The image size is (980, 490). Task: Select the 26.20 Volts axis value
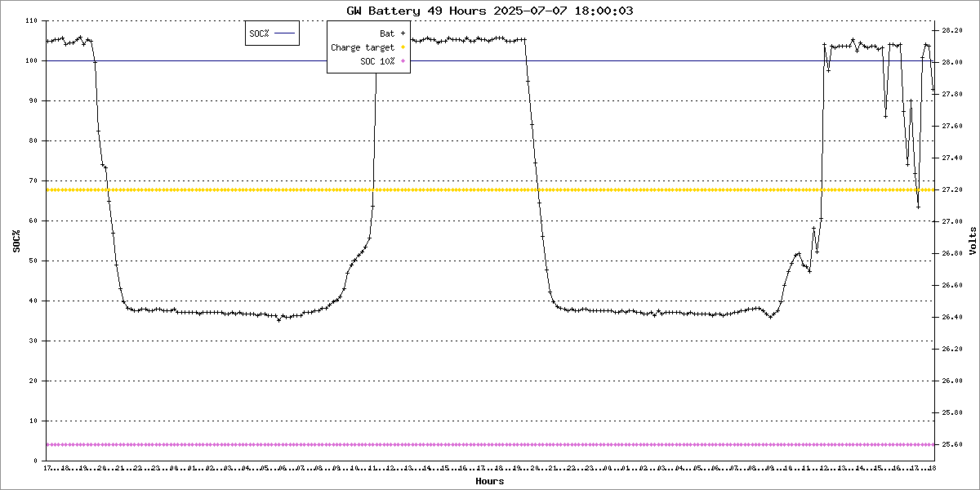pyautogui.click(x=952, y=349)
